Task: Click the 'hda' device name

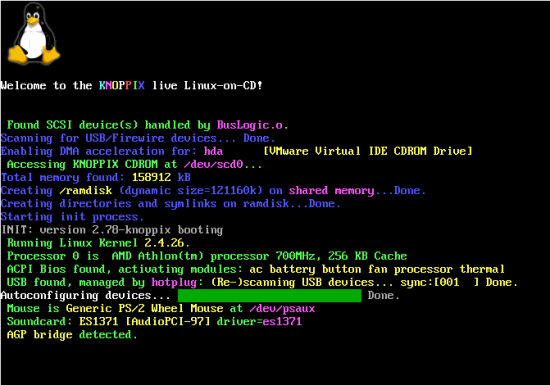Action: tap(213, 151)
